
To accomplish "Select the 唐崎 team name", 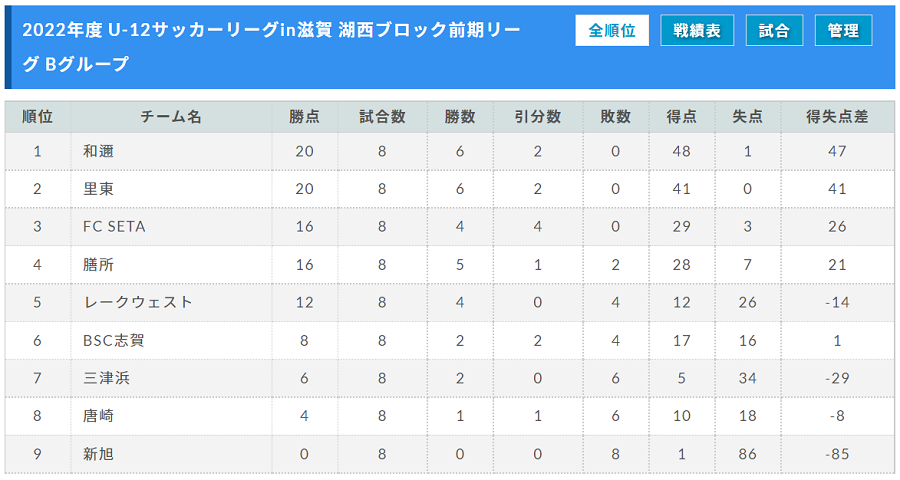I will tap(98, 416).
